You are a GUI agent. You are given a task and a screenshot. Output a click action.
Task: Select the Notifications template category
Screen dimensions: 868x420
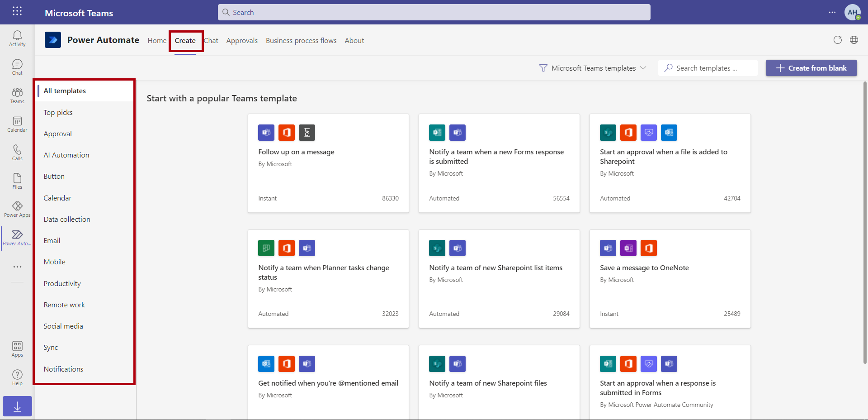tap(85, 369)
